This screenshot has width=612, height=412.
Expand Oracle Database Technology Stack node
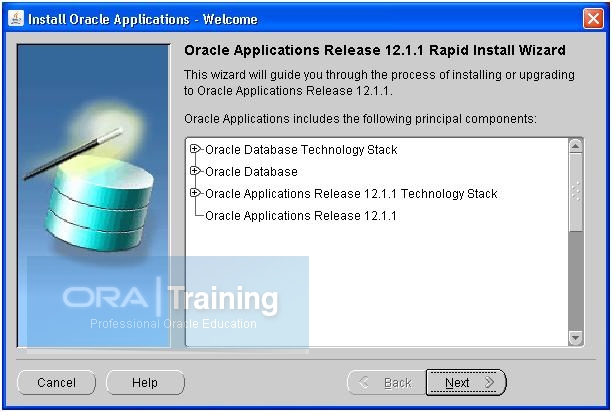(195, 149)
